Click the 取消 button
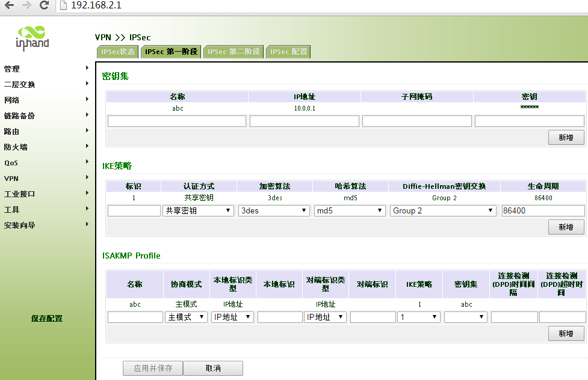This screenshot has height=380, width=588. [x=213, y=368]
